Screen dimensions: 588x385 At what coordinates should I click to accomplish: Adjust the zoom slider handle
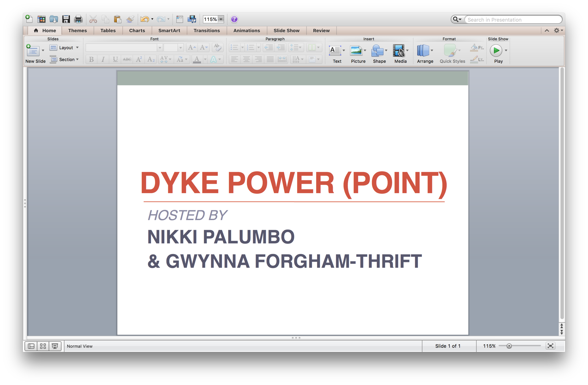tap(509, 346)
